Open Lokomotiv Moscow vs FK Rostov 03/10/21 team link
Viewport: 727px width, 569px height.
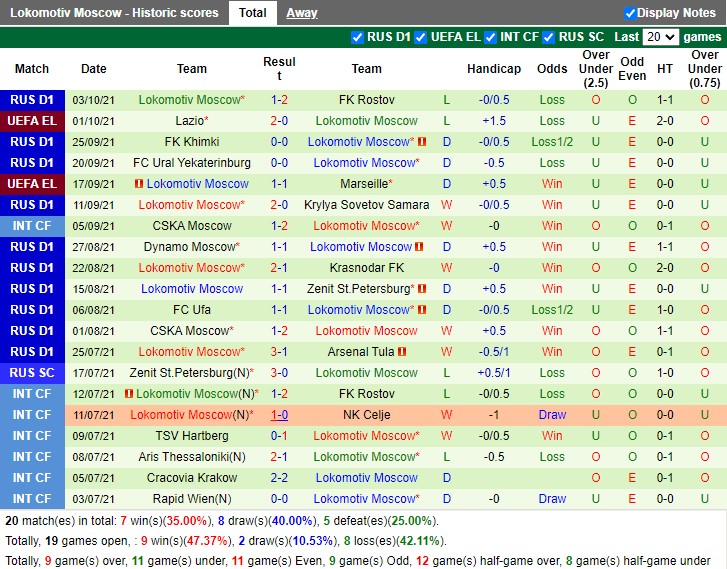pyautogui.click(x=191, y=100)
